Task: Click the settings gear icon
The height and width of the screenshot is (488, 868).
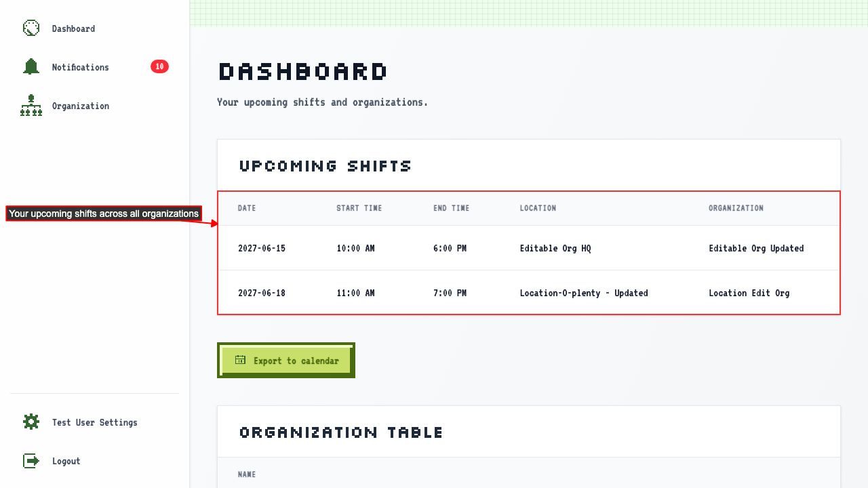Action: click(31, 422)
